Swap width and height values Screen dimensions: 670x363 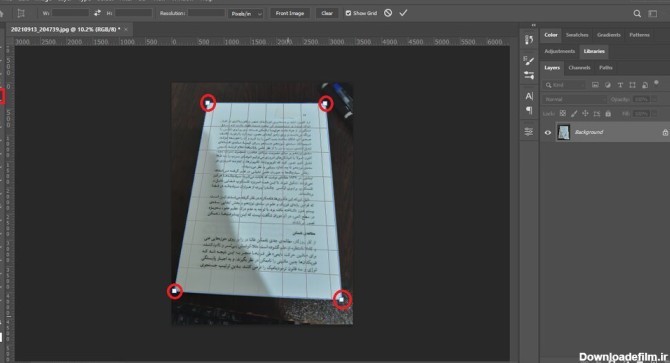(97, 13)
